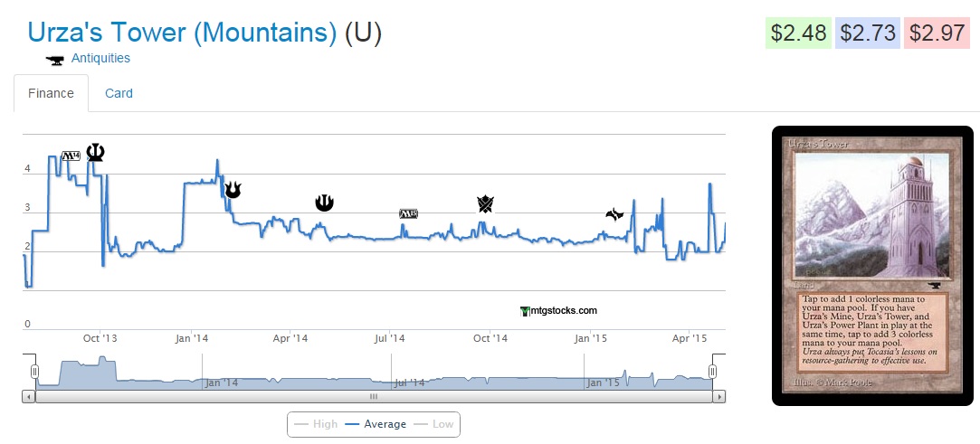The image size is (980, 444).
Task: Click the mtgstocks.com logo on chart
Action: (x=559, y=310)
